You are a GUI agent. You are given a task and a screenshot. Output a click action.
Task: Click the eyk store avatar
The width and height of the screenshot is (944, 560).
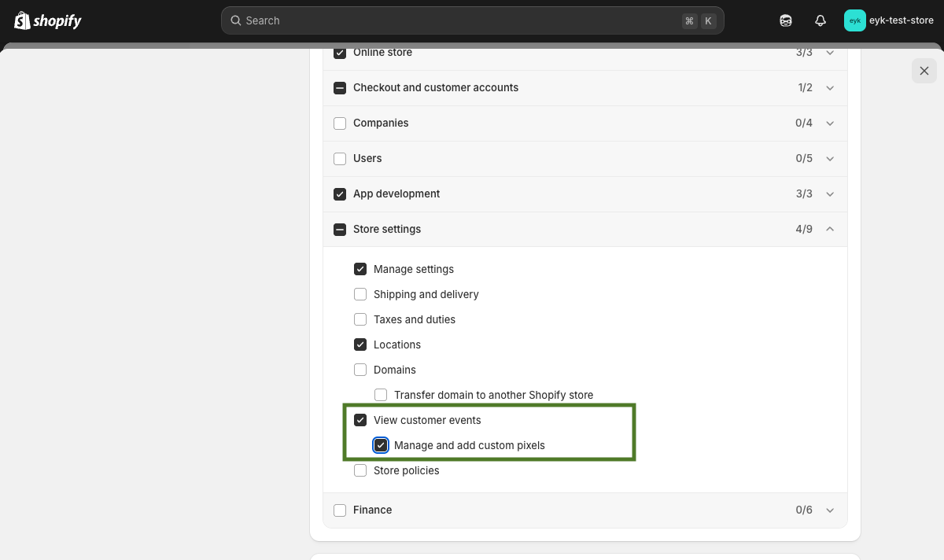855,20
